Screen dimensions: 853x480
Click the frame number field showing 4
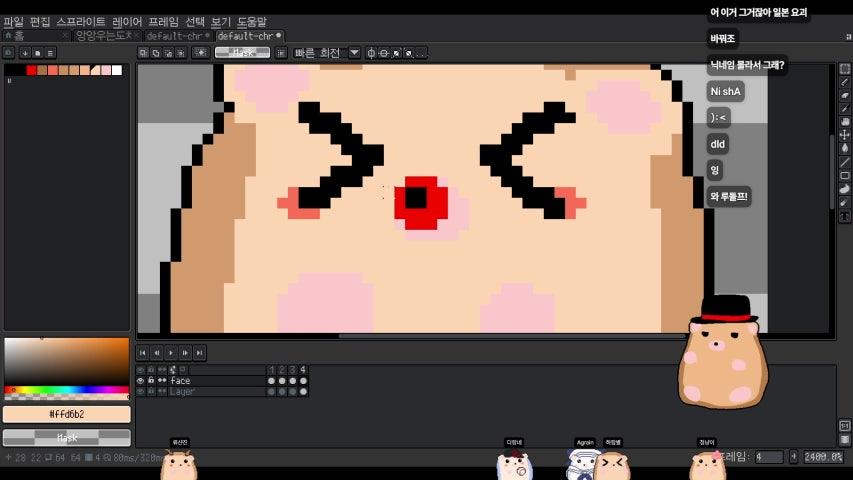(769, 457)
